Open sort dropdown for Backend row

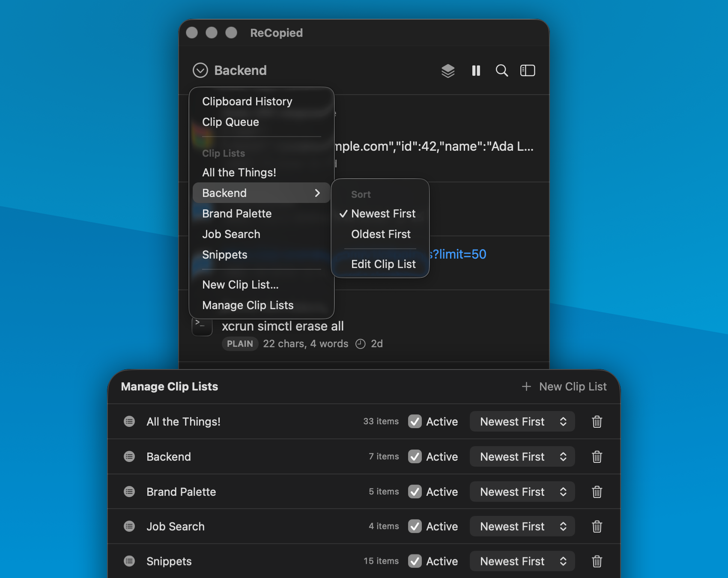[522, 457]
